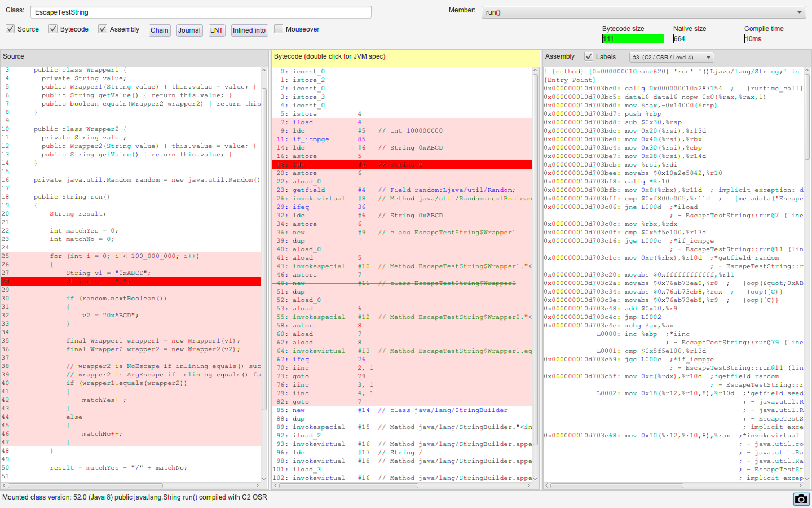The height and width of the screenshot is (508, 812).
Task: Click the green Bytecode size bar
Action: pyautogui.click(x=633, y=39)
